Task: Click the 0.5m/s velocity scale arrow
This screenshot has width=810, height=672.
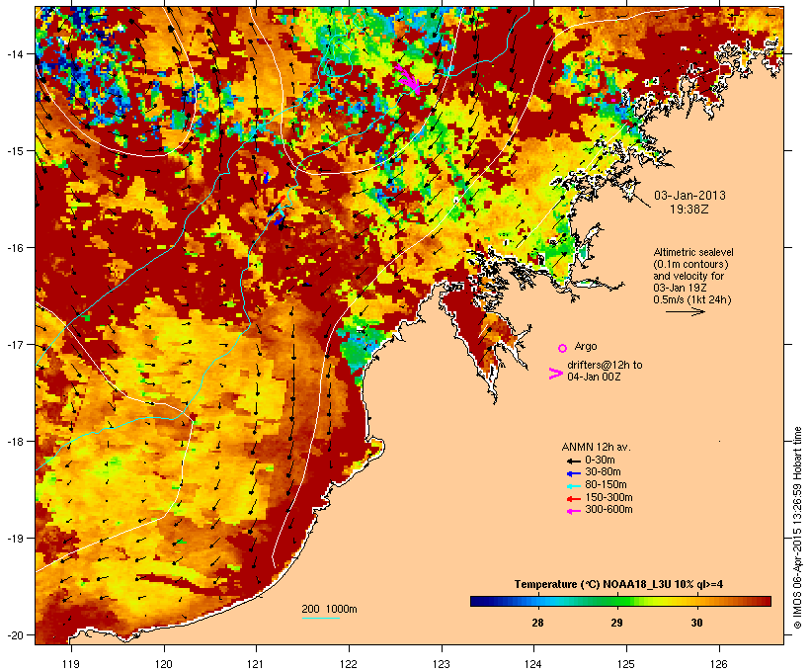Action: coord(685,311)
